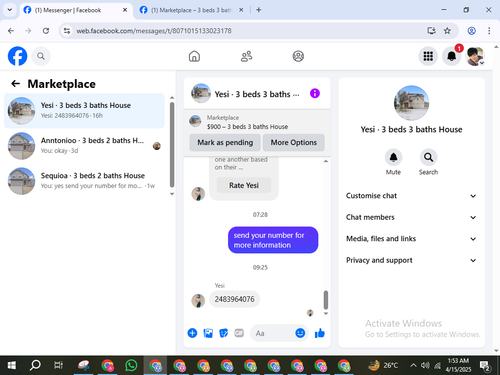Click Rate Yesi button
This screenshot has width=500, height=375.
[244, 185]
